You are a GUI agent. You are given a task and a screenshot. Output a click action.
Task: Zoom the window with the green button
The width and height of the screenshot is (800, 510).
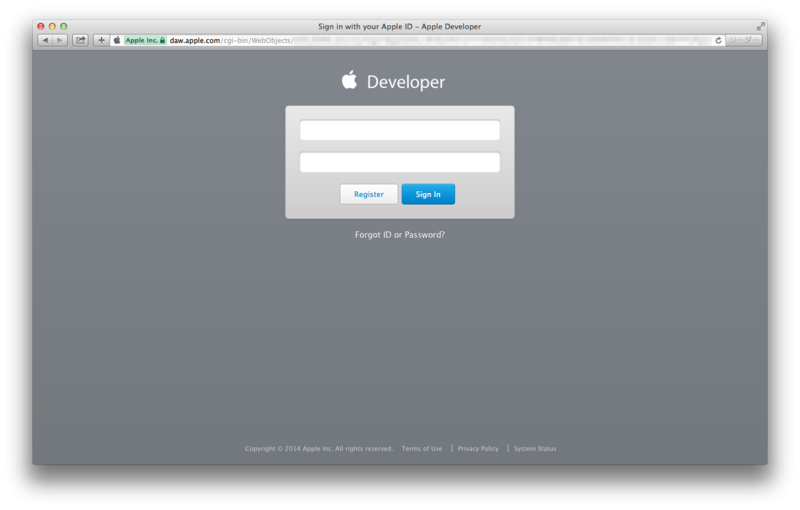64,26
